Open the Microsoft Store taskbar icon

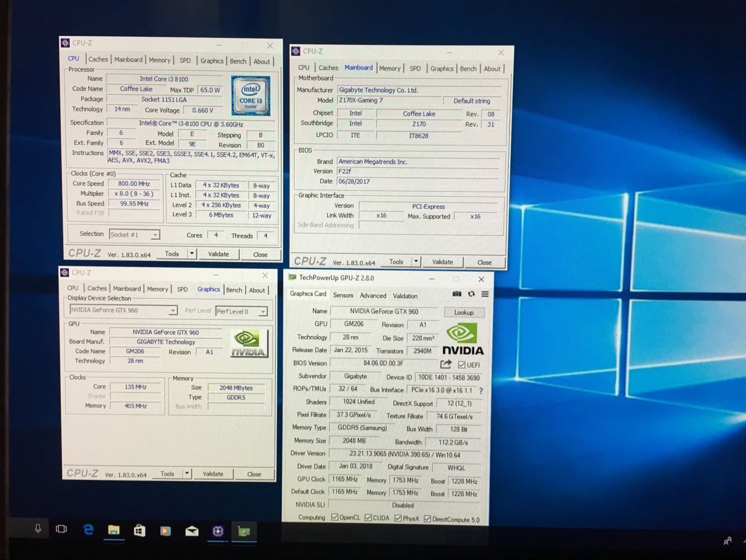140,530
